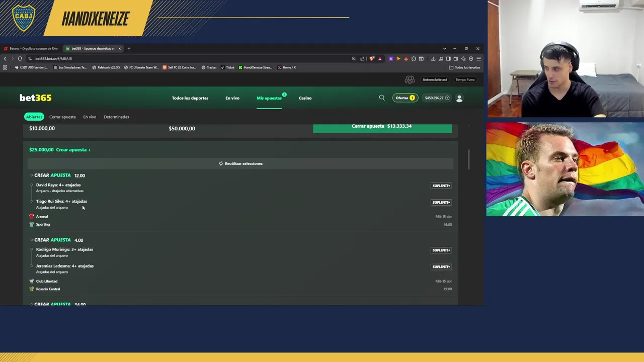
Task: Click the page vertical scrollbar thumb
Action: (469, 159)
